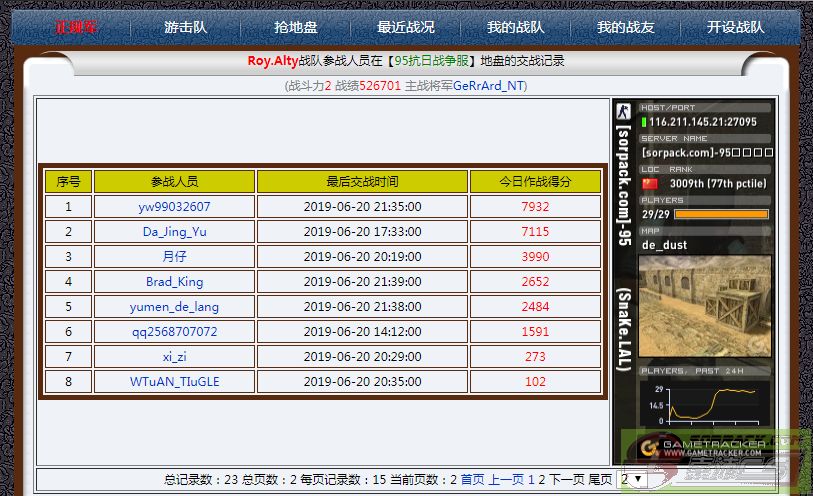The height and width of the screenshot is (496, 813).
Task: Open the commander GeRrArd_NT link
Action: (x=489, y=86)
